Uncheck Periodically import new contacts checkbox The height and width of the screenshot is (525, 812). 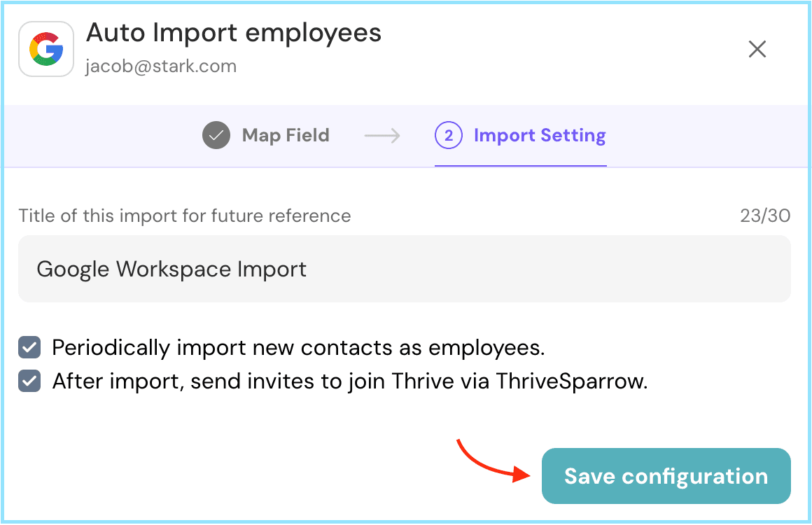[29, 348]
